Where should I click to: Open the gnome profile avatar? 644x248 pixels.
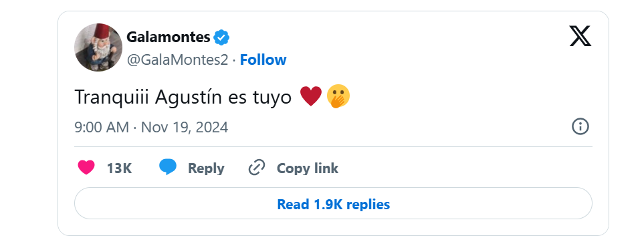click(x=98, y=47)
